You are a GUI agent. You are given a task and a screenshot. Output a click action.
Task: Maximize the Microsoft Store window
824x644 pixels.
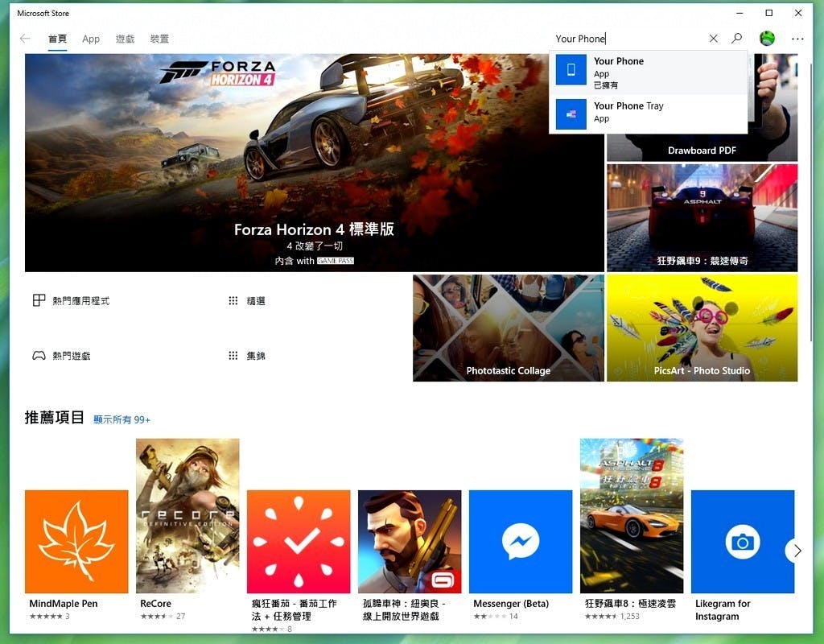768,13
